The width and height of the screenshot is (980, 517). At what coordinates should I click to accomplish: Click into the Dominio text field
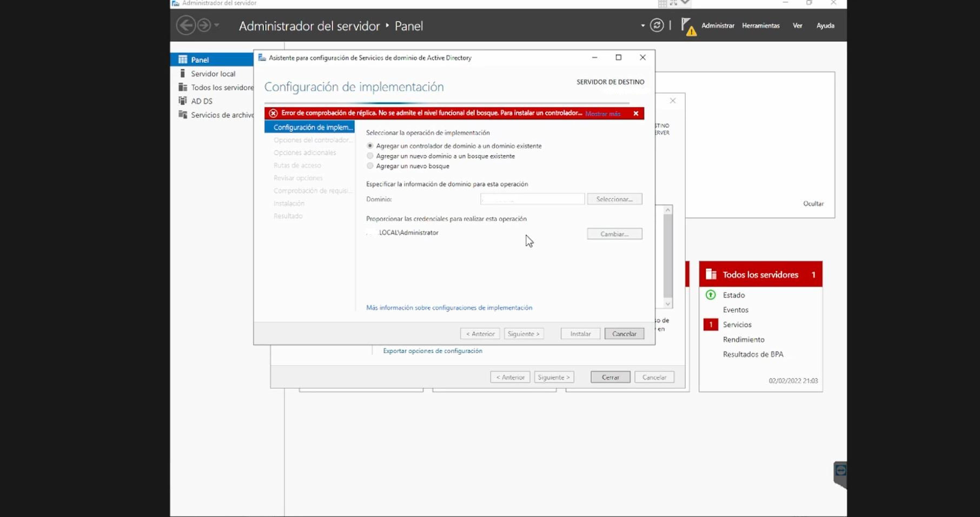coord(532,199)
